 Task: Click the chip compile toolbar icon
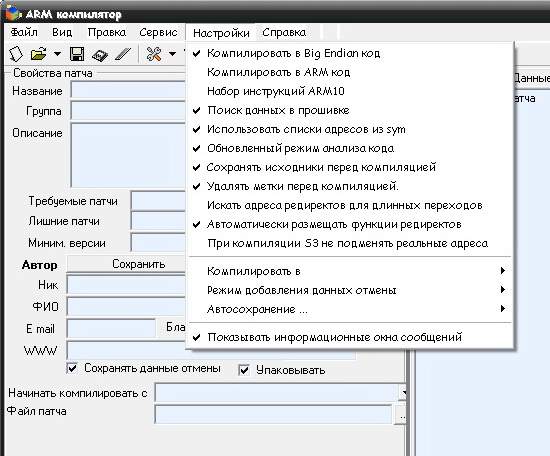(x=100, y=55)
